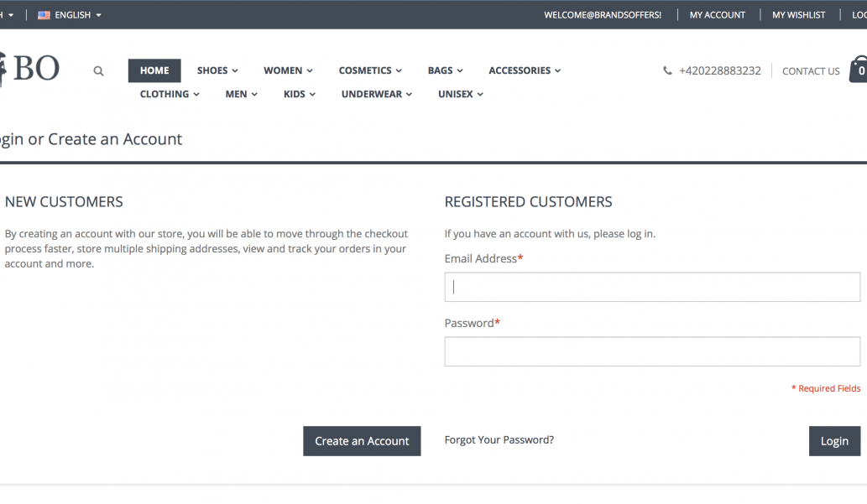Viewport: 867px width, 504px height.
Task: Expand the SHOES menu
Action: (217, 70)
